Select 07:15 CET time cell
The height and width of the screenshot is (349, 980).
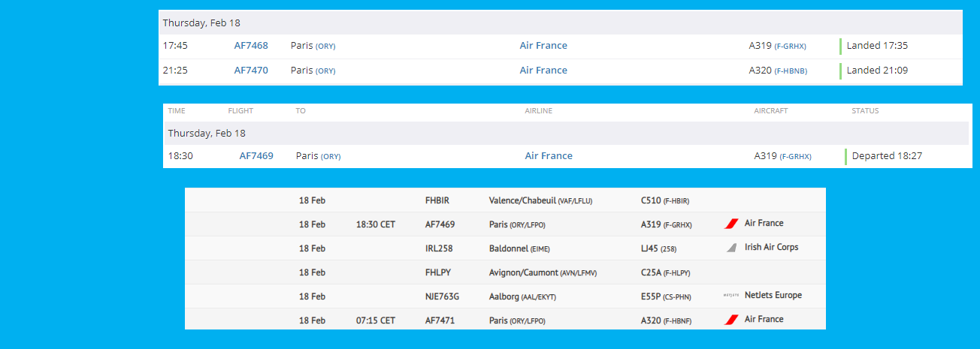pyautogui.click(x=376, y=320)
